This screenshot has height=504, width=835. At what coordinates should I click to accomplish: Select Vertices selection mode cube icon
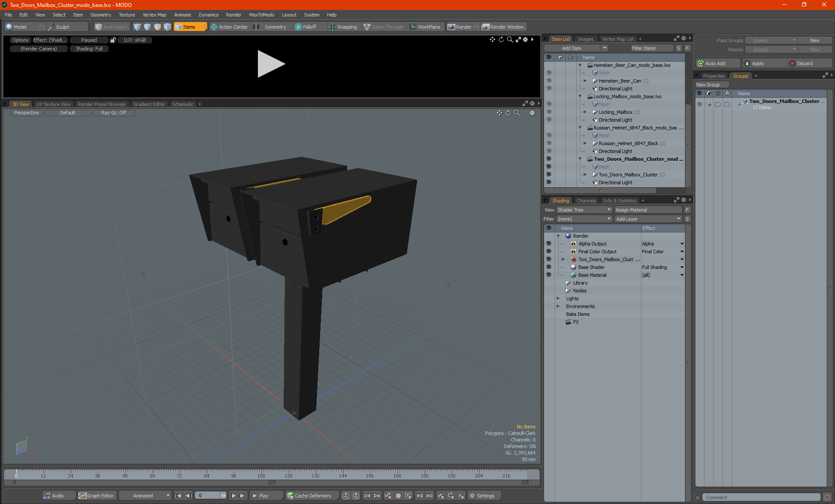click(137, 27)
